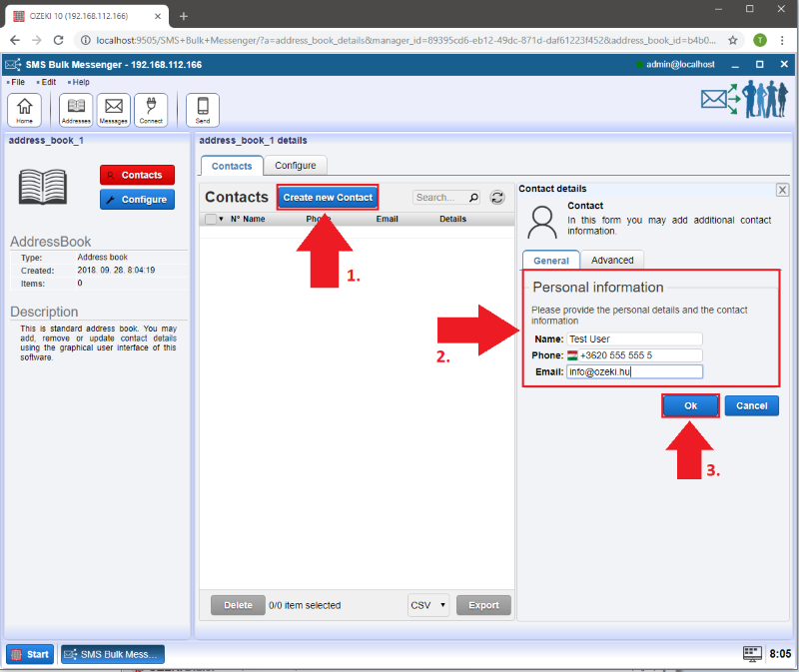Expand the arrow beside select-all checkbox
The image size is (799, 672).
221,219
